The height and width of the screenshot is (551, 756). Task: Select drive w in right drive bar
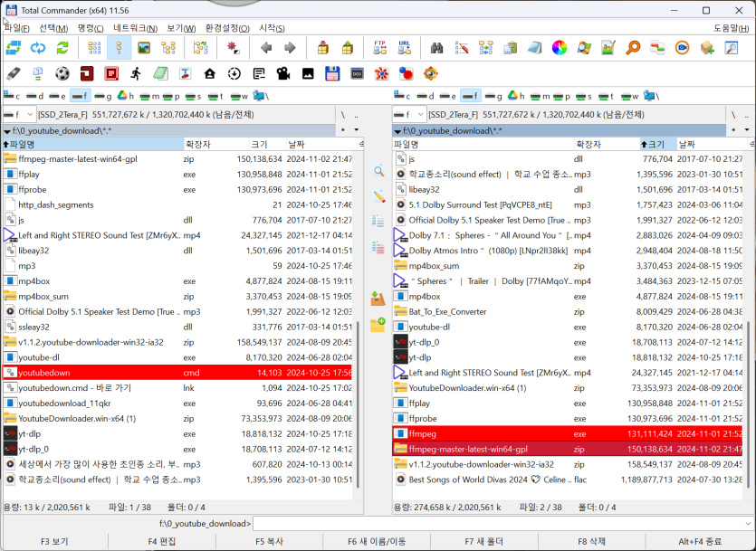coord(629,96)
